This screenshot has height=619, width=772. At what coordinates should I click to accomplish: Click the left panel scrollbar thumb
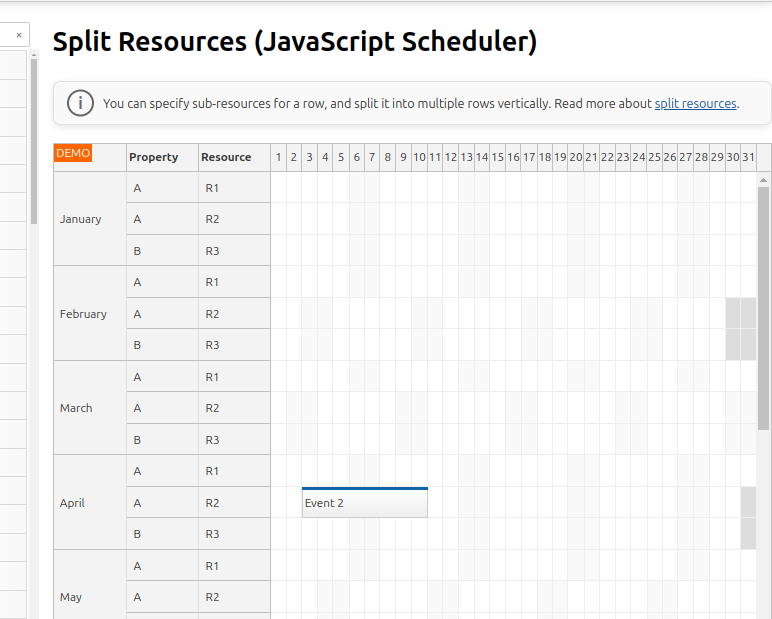click(x=34, y=141)
